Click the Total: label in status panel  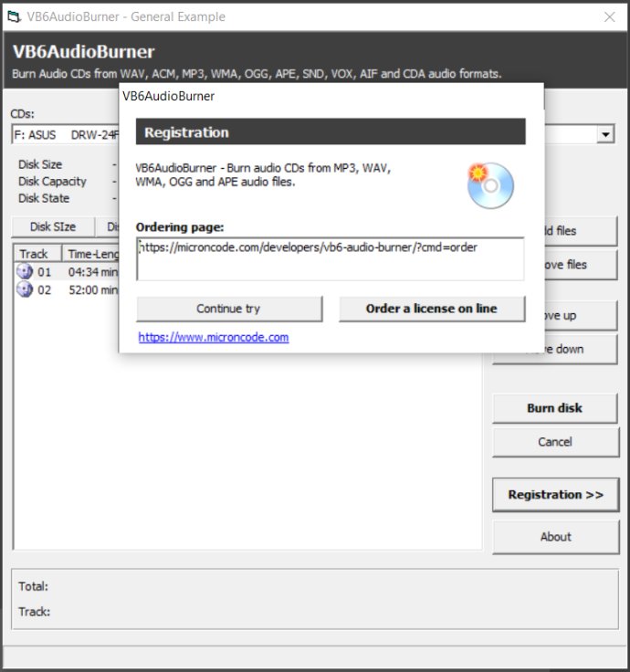point(34,586)
